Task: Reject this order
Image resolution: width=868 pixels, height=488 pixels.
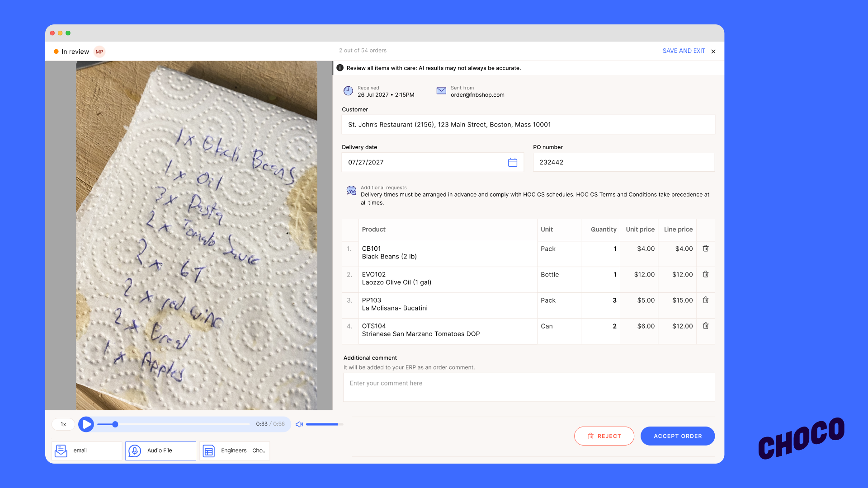Action: (x=604, y=436)
